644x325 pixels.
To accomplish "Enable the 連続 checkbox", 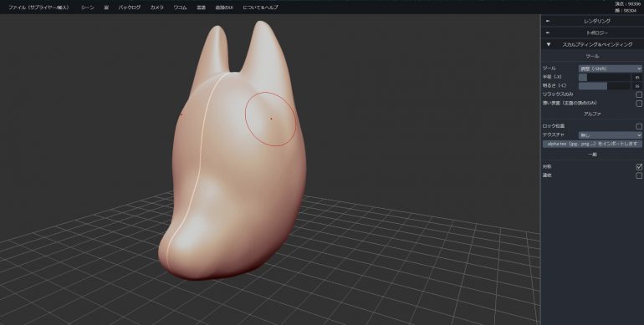I will [639, 175].
